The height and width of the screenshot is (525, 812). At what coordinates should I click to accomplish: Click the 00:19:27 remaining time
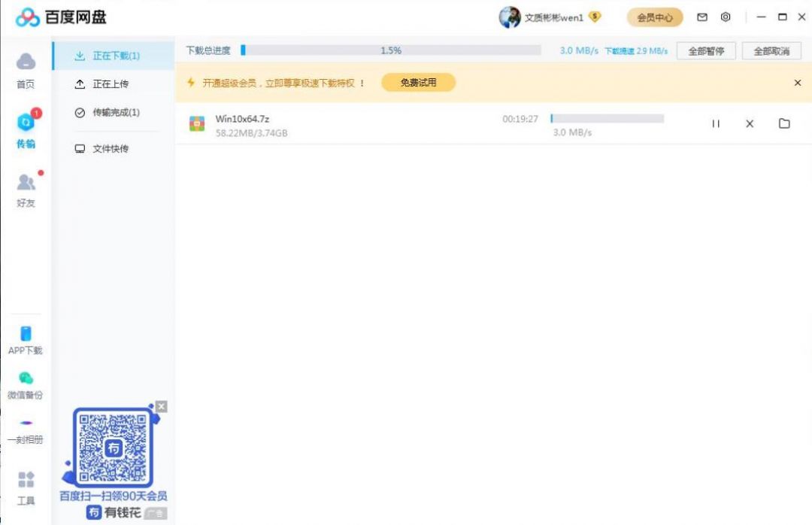(x=520, y=119)
